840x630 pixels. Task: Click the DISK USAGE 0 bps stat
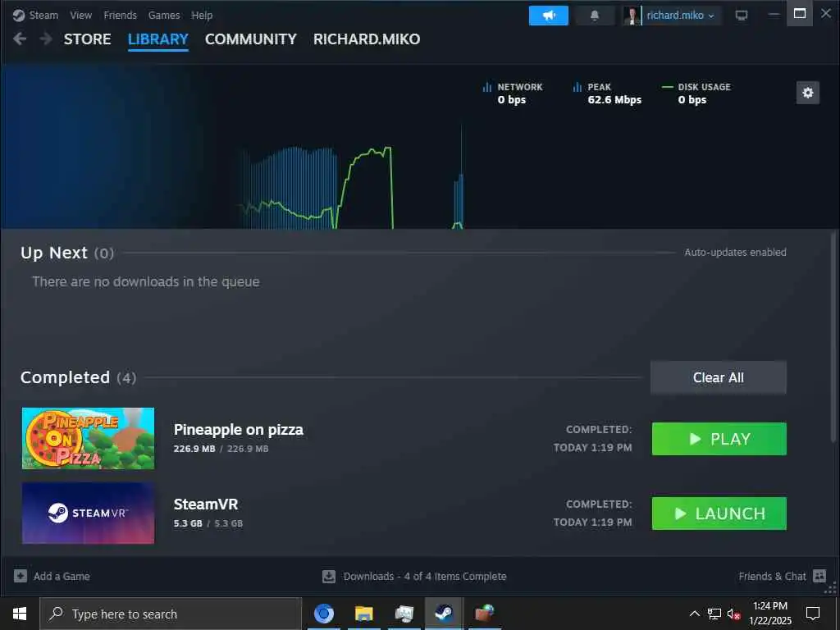[x=696, y=94]
